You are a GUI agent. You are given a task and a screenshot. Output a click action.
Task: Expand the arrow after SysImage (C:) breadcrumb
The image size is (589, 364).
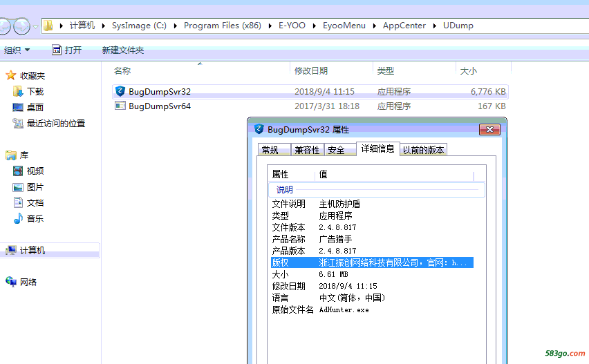[x=175, y=26]
